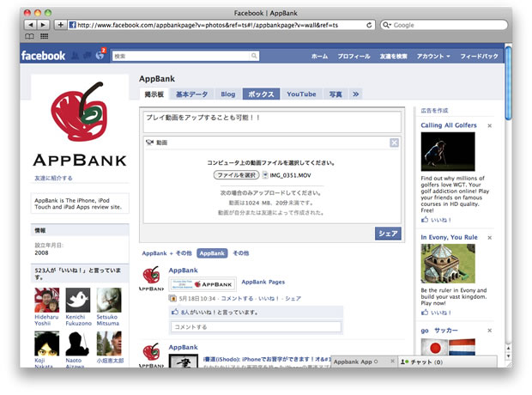This screenshot has width=532, height=395.
Task: Click the AppBank apple logo image
Action: point(80,124)
